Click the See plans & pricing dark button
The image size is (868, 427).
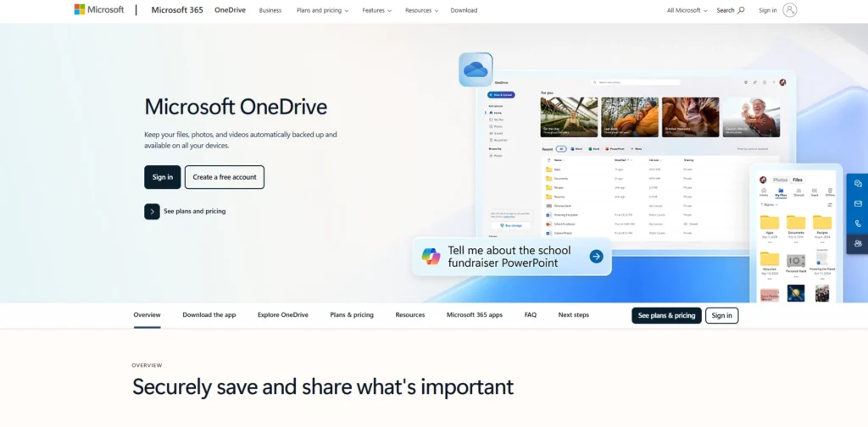[666, 315]
